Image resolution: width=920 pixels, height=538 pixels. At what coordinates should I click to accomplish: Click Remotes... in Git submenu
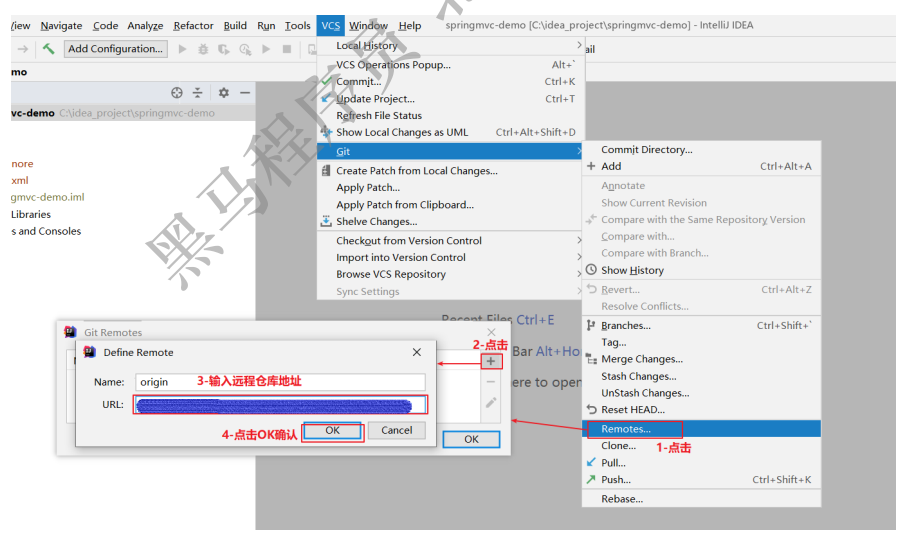click(701, 429)
